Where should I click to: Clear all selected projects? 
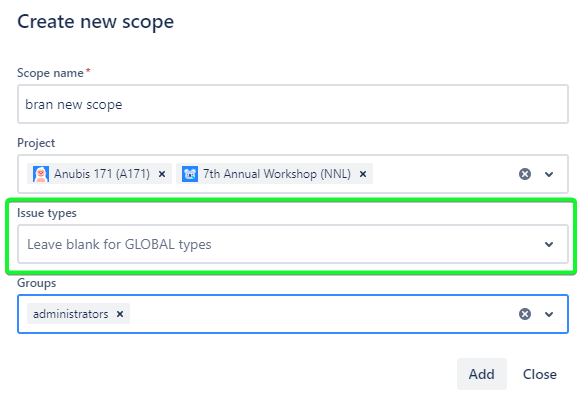[x=525, y=174]
